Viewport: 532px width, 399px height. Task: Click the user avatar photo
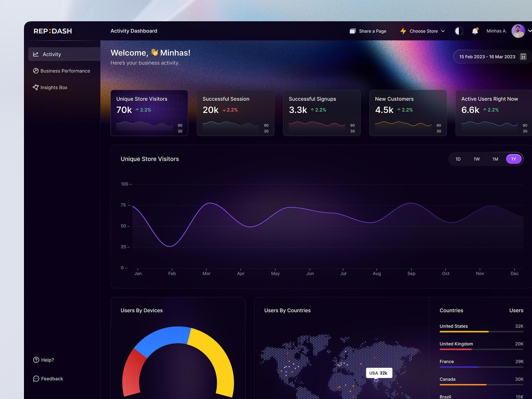coord(518,31)
